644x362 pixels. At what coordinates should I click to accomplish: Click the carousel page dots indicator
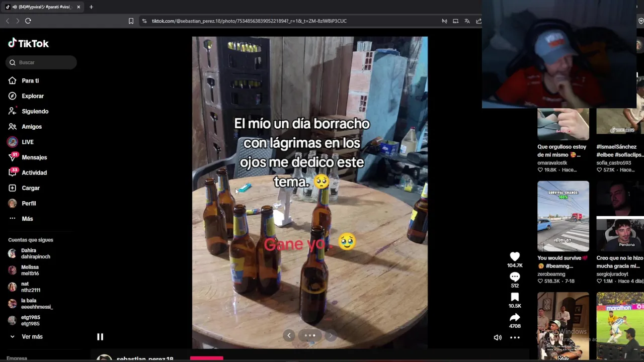310,335
